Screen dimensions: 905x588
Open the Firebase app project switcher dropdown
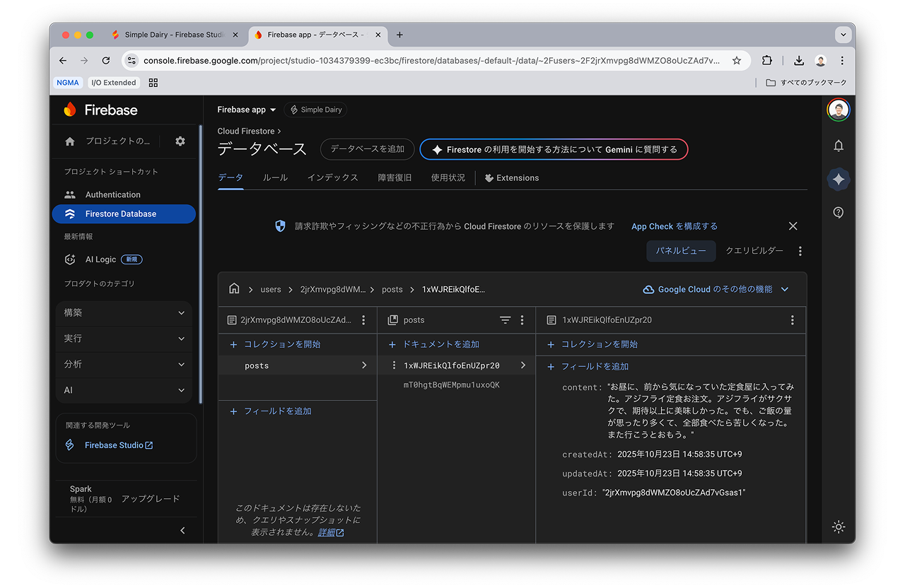pos(246,110)
